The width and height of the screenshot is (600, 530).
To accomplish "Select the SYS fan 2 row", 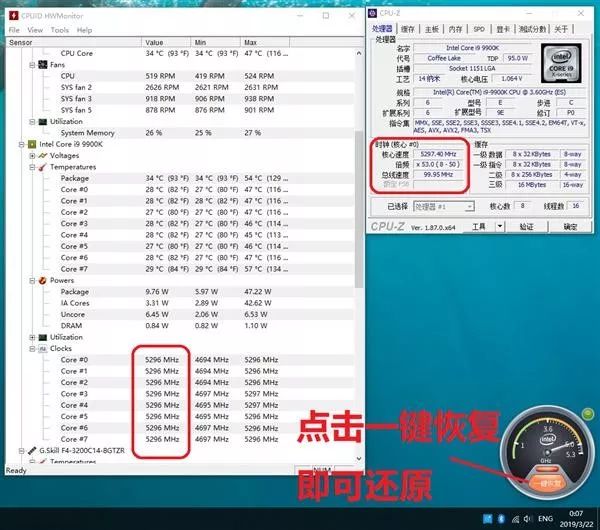I will [x=180, y=87].
